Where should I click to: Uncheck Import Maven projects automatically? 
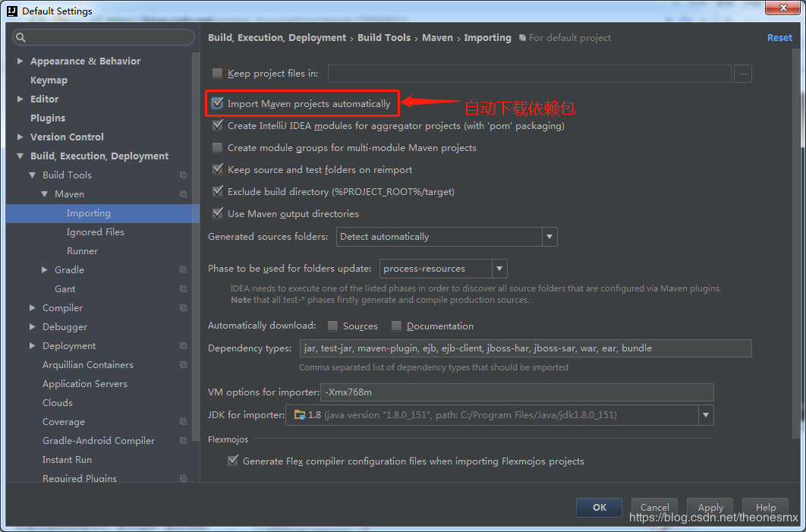pos(217,103)
